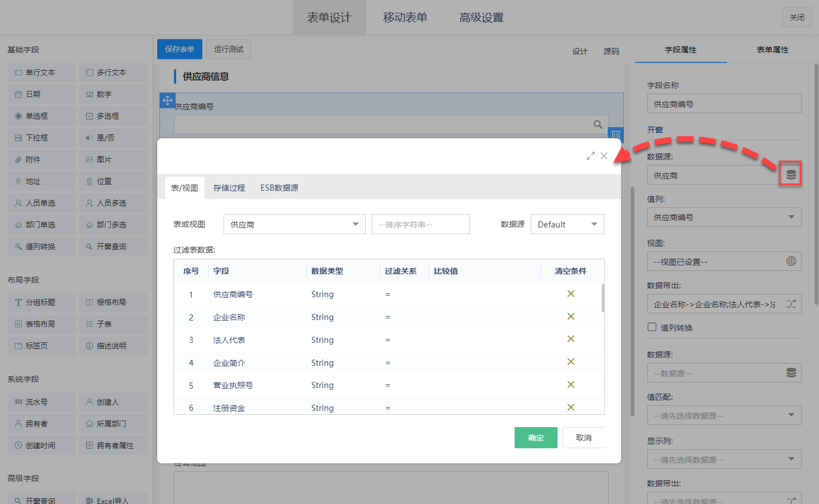The image size is (819, 504).
Task: Open the 显示列 dropdown
Action: [724, 459]
